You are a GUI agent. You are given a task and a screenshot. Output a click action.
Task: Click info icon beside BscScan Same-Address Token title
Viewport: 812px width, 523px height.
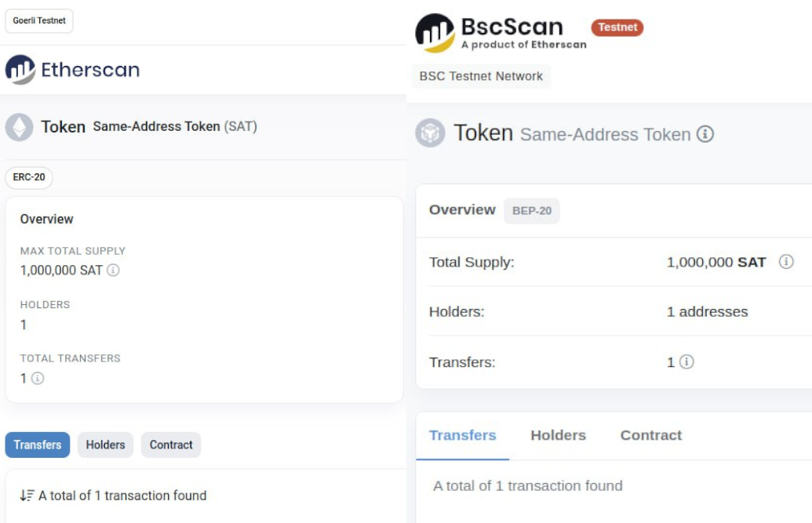click(x=705, y=134)
